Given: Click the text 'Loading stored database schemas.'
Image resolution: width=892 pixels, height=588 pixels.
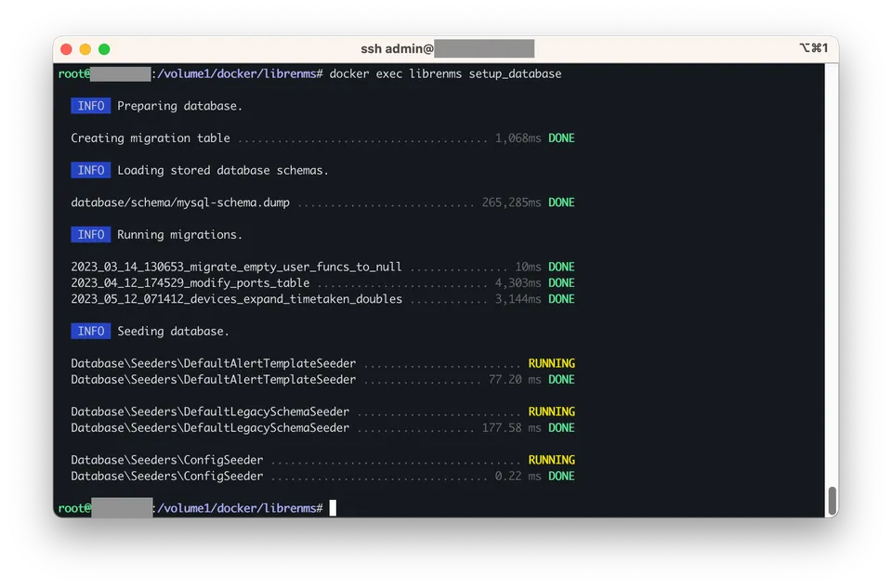Looking at the screenshot, I should 222,170.
